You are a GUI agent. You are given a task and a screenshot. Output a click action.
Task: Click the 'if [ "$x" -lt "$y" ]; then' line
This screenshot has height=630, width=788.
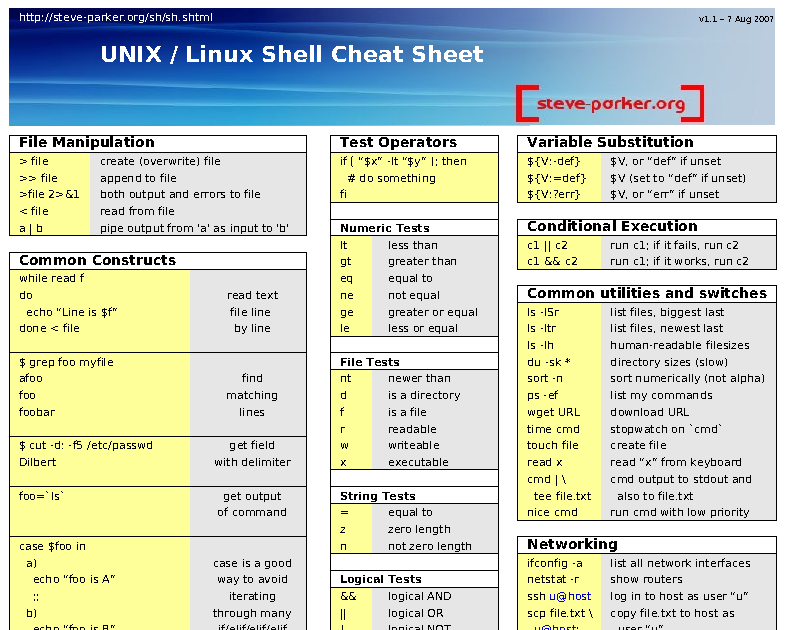[403, 161]
